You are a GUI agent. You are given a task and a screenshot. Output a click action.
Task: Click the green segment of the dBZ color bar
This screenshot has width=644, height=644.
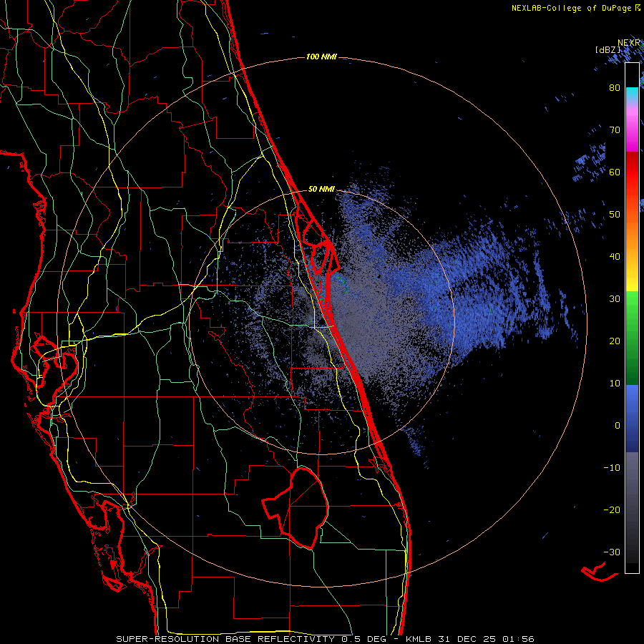tap(632, 338)
